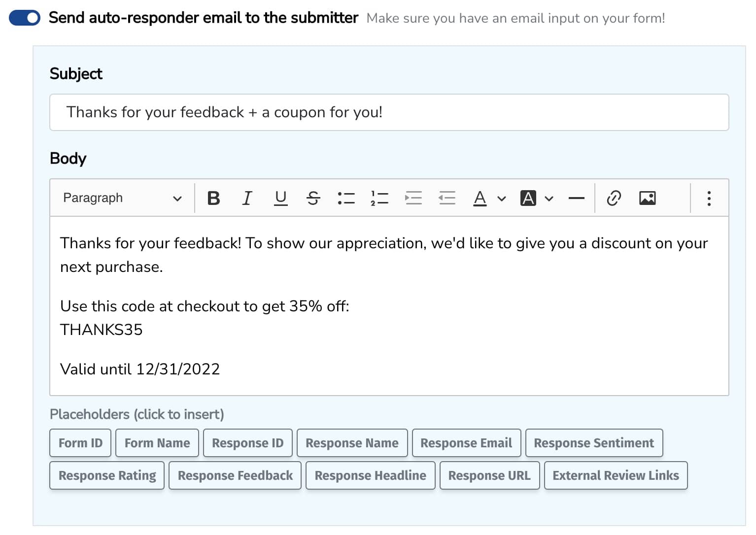This screenshot has width=756, height=535.
Task: Apply underline formatting
Action: click(x=280, y=198)
